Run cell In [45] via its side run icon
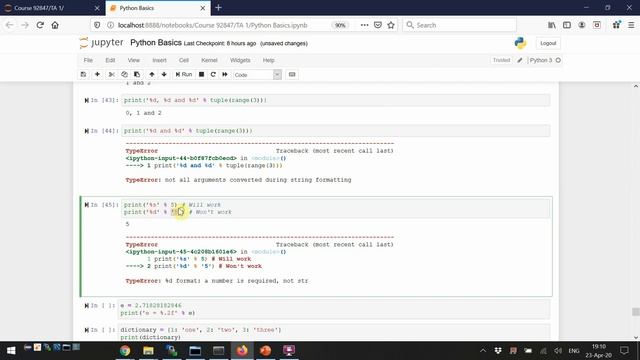 pyautogui.click(x=87, y=205)
